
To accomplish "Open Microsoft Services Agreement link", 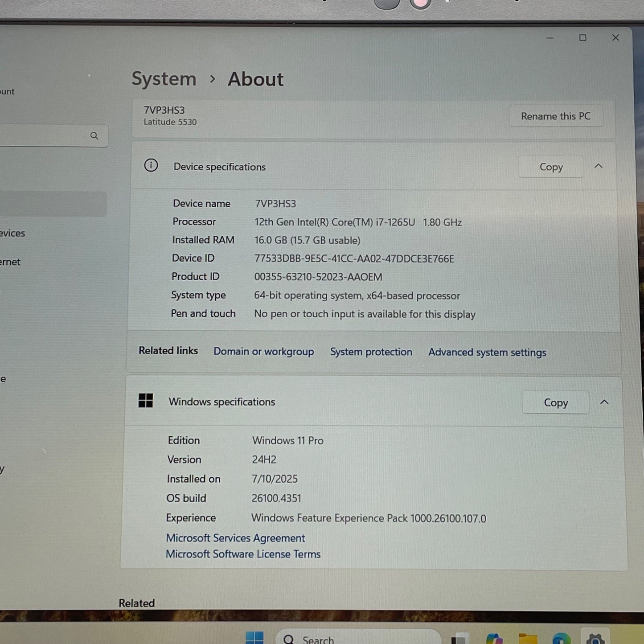I will pos(235,538).
